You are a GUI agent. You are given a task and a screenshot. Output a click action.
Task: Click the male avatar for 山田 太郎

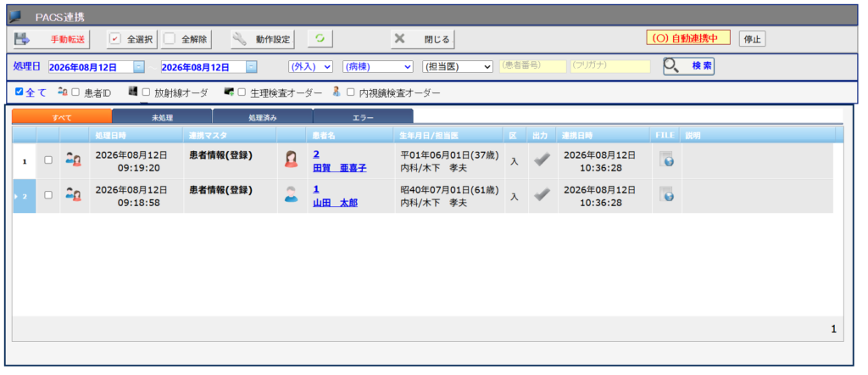[292, 194]
